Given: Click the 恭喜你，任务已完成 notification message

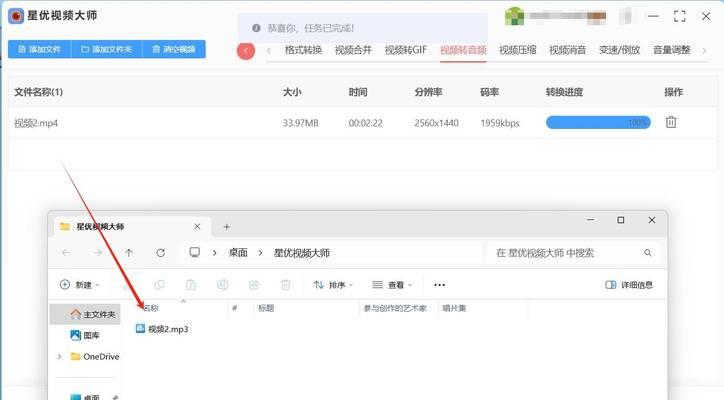Looking at the screenshot, I should (x=310, y=28).
